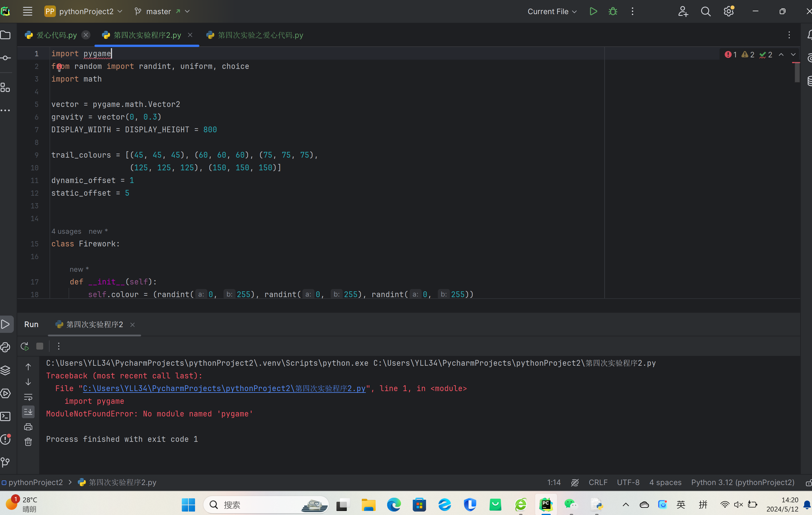Open File Explorer from taskbar
Image resolution: width=812 pixels, height=515 pixels.
pyautogui.click(x=369, y=505)
